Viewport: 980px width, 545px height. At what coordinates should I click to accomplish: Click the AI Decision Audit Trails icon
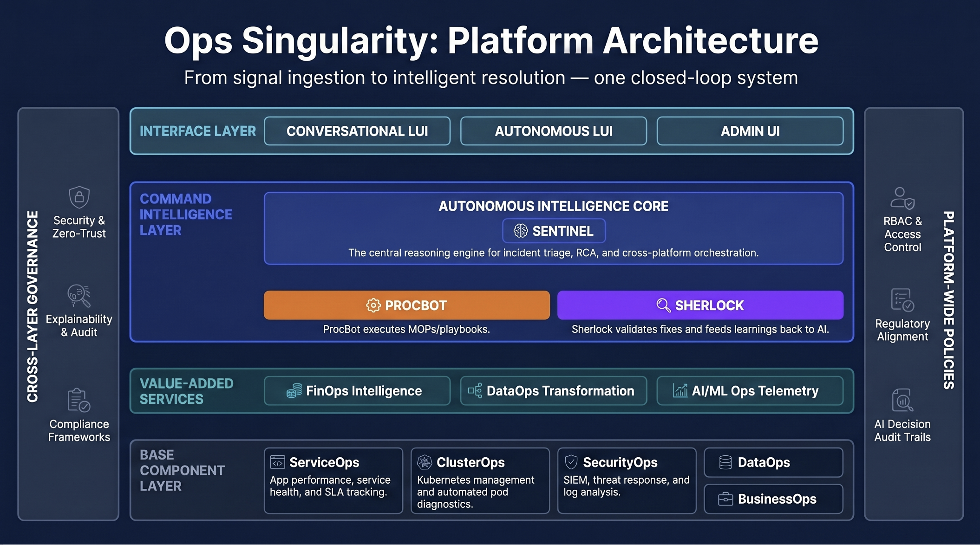(x=902, y=400)
